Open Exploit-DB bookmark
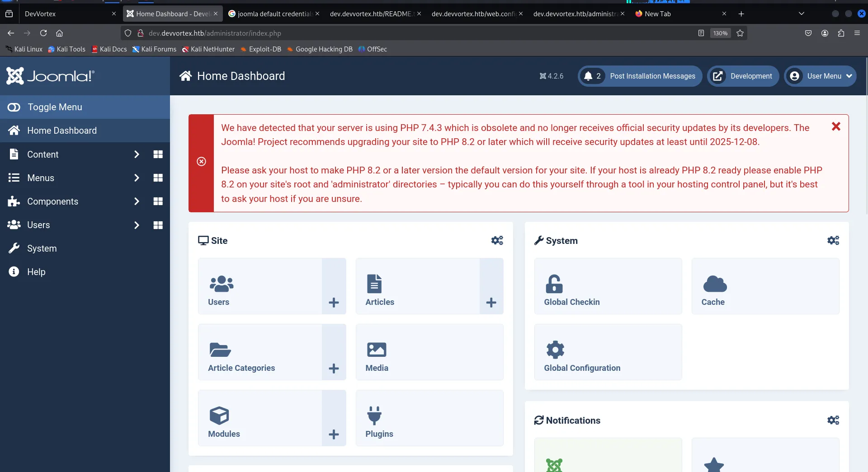868x472 pixels. click(260, 49)
